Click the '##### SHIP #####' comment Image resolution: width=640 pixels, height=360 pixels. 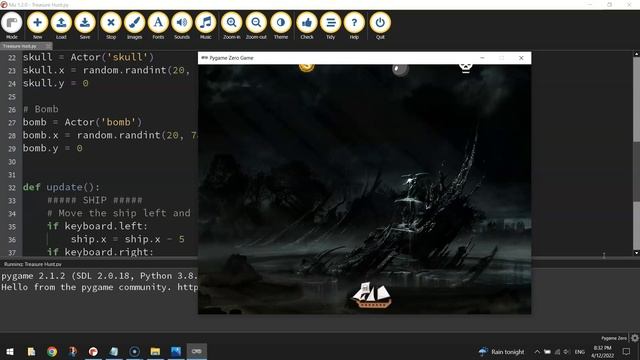click(95, 200)
